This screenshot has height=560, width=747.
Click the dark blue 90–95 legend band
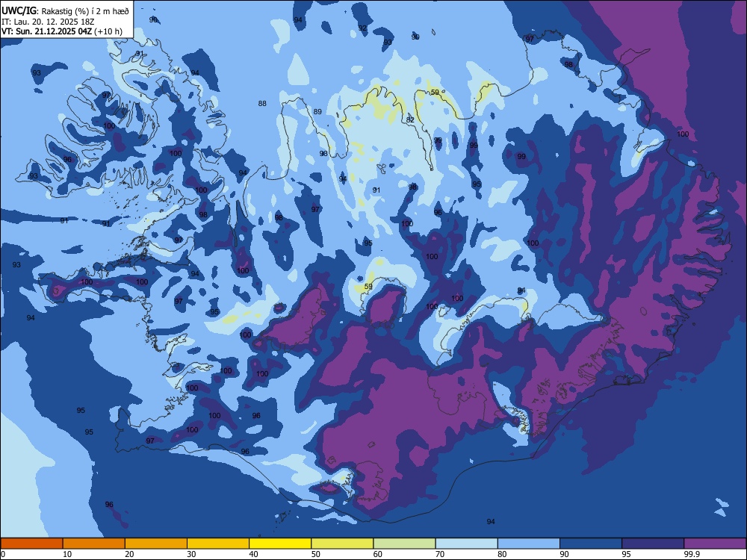coord(591,544)
